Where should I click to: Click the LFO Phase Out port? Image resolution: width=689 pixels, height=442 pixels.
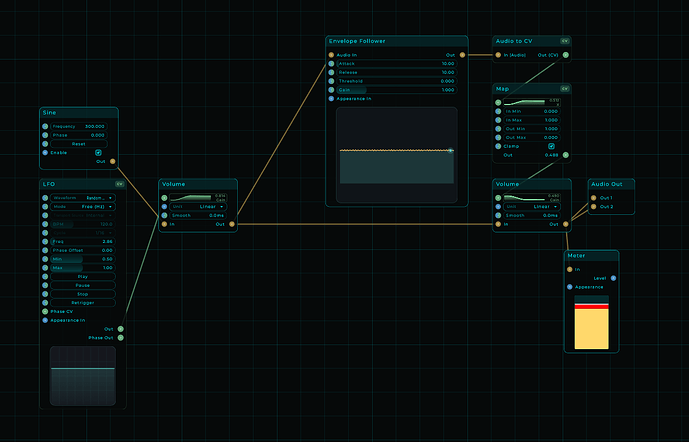pyautogui.click(x=121, y=337)
